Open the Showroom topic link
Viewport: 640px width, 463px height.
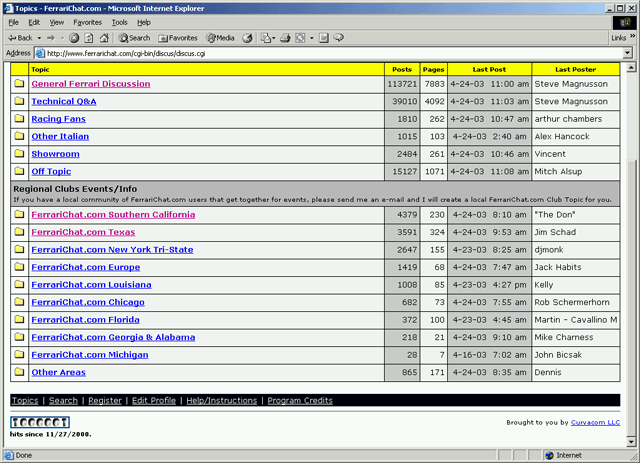[56, 154]
